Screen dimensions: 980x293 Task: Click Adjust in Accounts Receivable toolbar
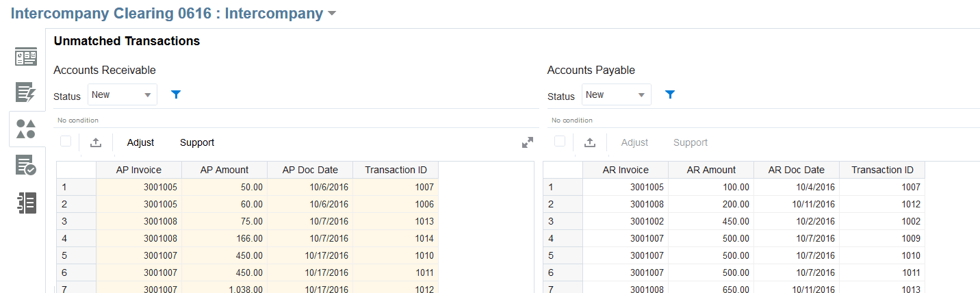coord(141,142)
